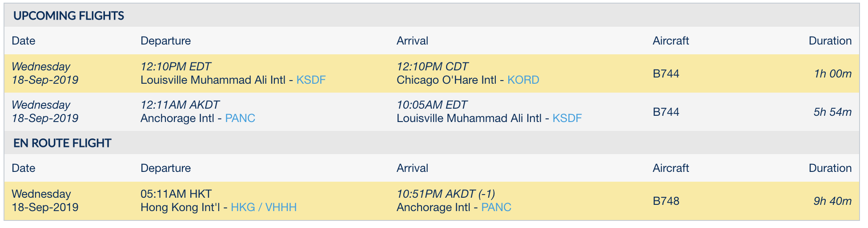Click the Aircraft column header under Upcoming Flights

coord(671,41)
